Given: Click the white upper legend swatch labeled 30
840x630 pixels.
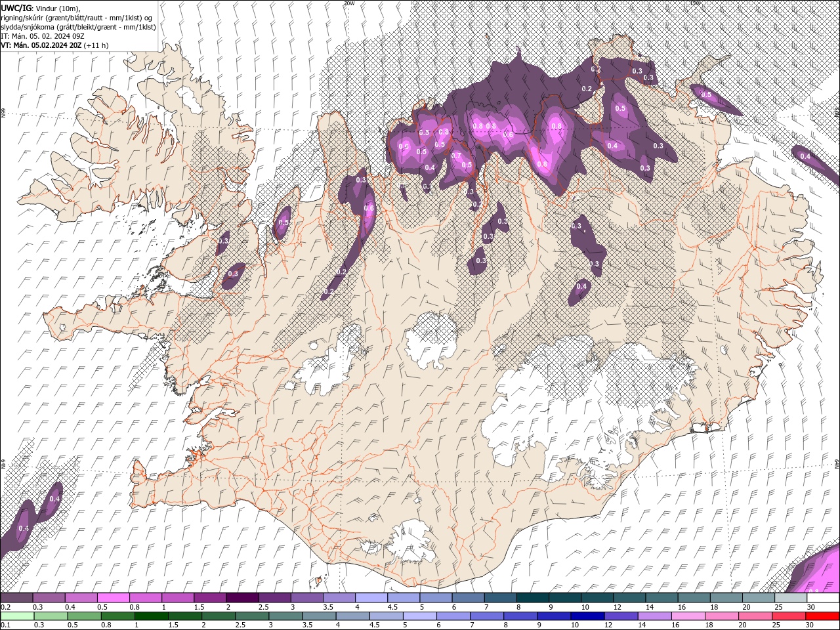Looking at the screenshot, I should [822, 598].
